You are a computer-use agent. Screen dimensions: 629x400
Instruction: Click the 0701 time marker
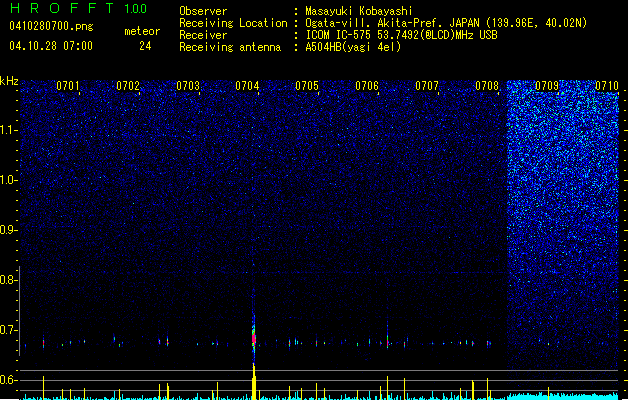(x=68, y=86)
